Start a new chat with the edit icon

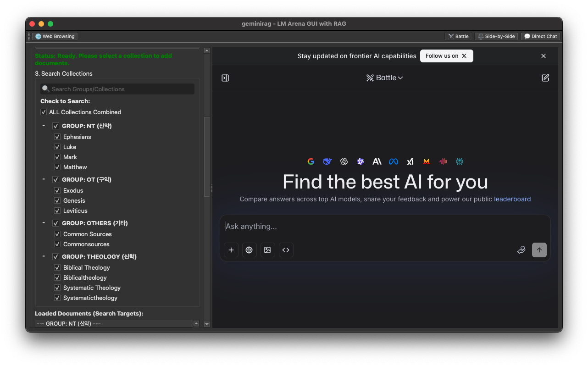(545, 78)
